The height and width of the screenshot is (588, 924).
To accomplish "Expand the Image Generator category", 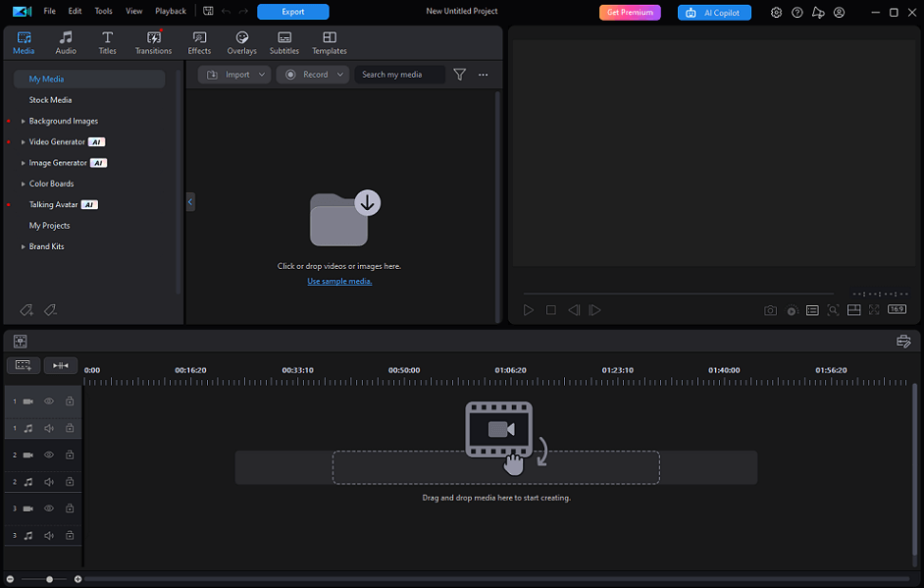I will click(x=23, y=163).
